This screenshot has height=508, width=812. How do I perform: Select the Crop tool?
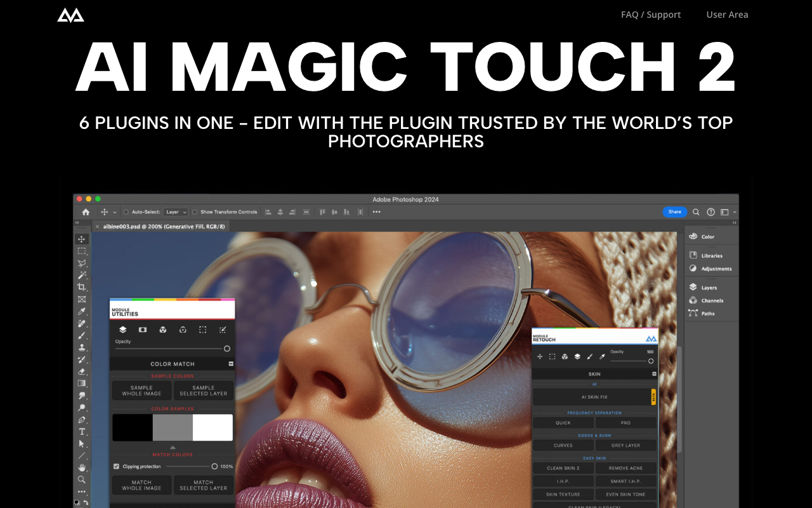pyautogui.click(x=82, y=288)
